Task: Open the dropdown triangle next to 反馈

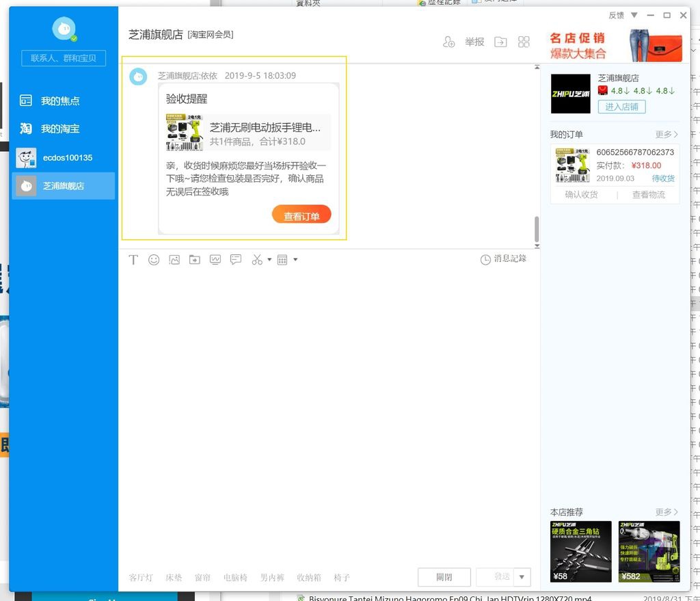Action: pyautogui.click(x=634, y=15)
